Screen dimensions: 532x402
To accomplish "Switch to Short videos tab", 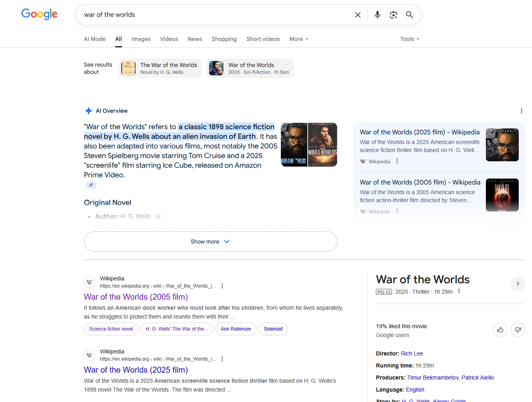I will [263, 39].
